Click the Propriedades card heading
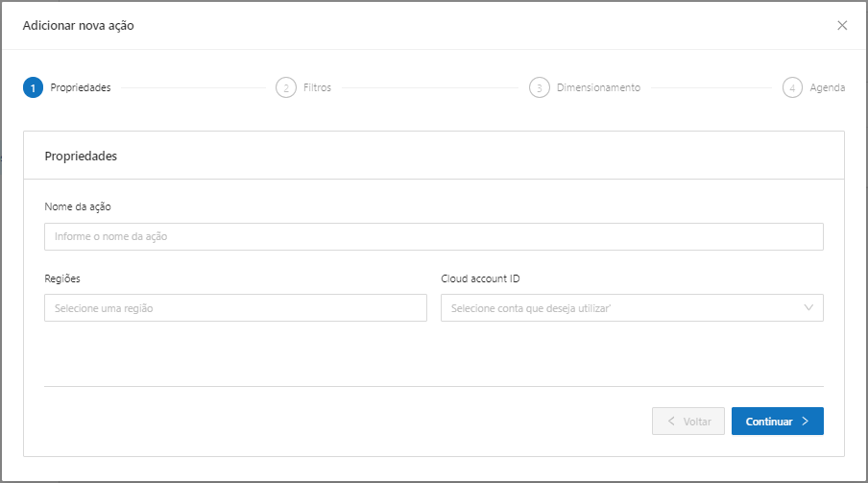Image resolution: width=868 pixels, height=483 pixels. click(x=81, y=156)
